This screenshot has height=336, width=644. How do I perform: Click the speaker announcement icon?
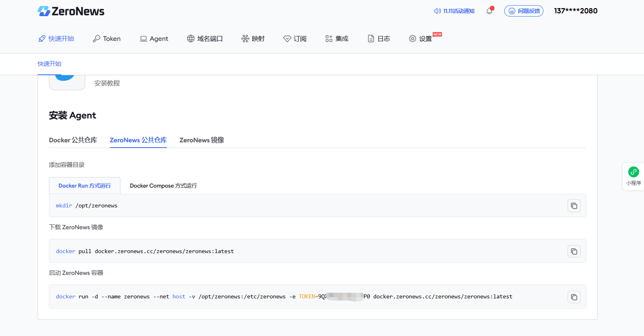(x=437, y=11)
